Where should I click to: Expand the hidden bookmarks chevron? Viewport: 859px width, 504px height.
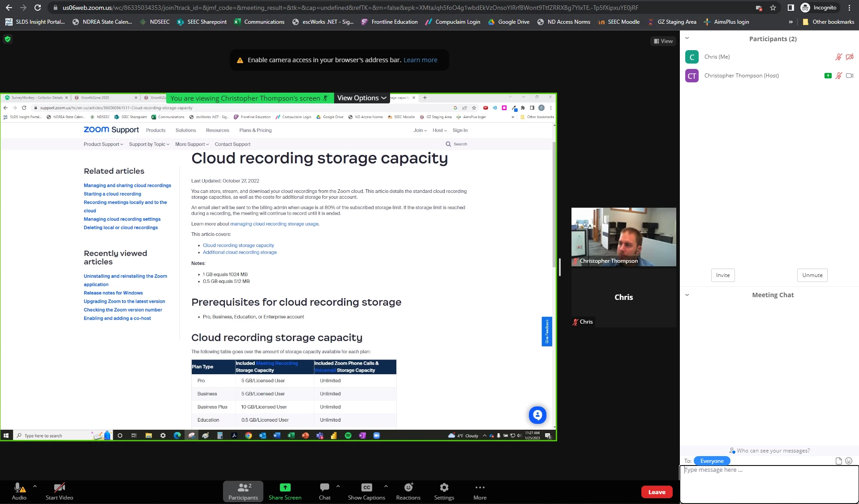(x=790, y=22)
